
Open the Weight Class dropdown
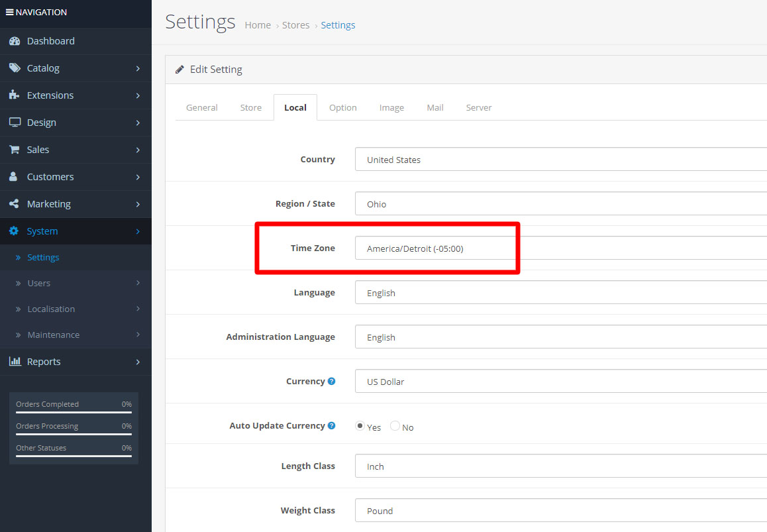pos(560,510)
